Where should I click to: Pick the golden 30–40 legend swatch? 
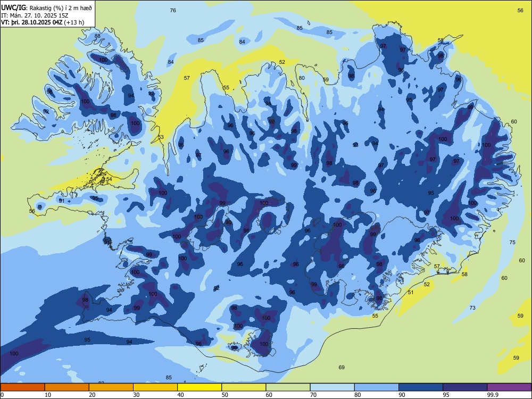coord(155,387)
